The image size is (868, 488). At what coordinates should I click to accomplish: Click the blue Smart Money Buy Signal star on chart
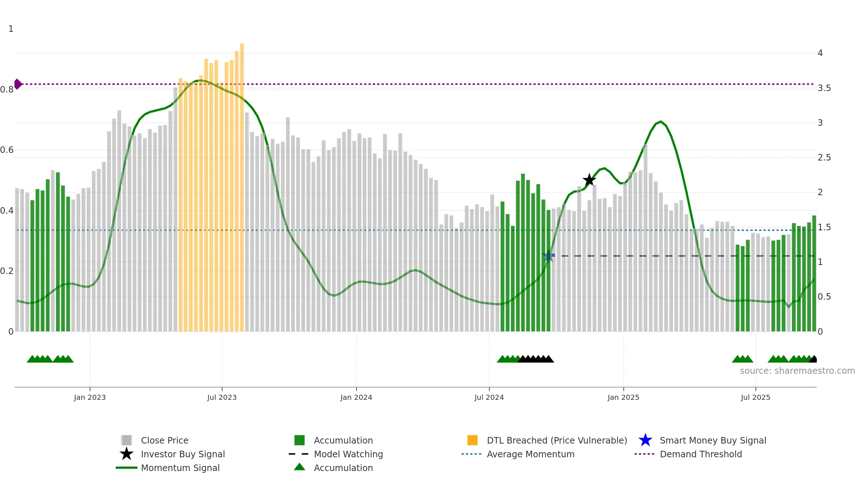tap(548, 256)
